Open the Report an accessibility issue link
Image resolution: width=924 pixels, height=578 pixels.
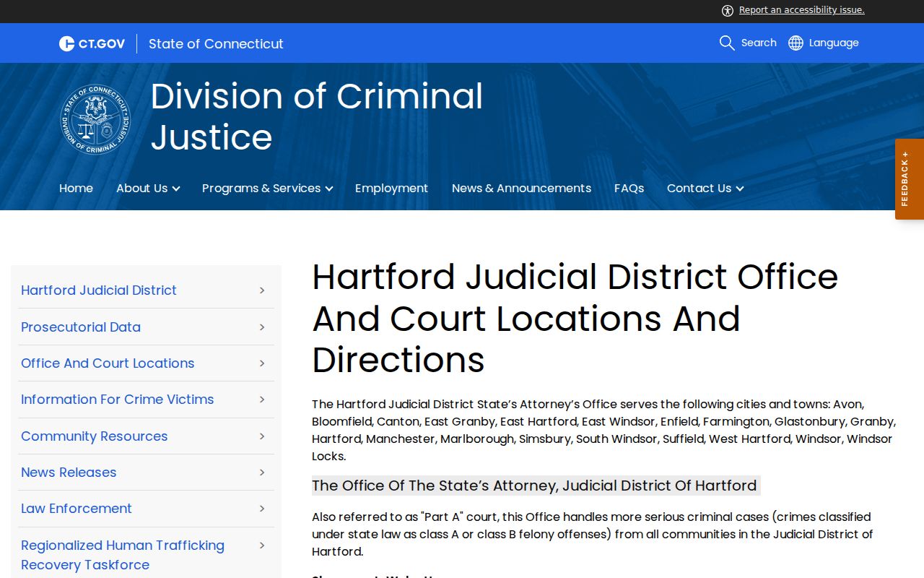[802, 10]
